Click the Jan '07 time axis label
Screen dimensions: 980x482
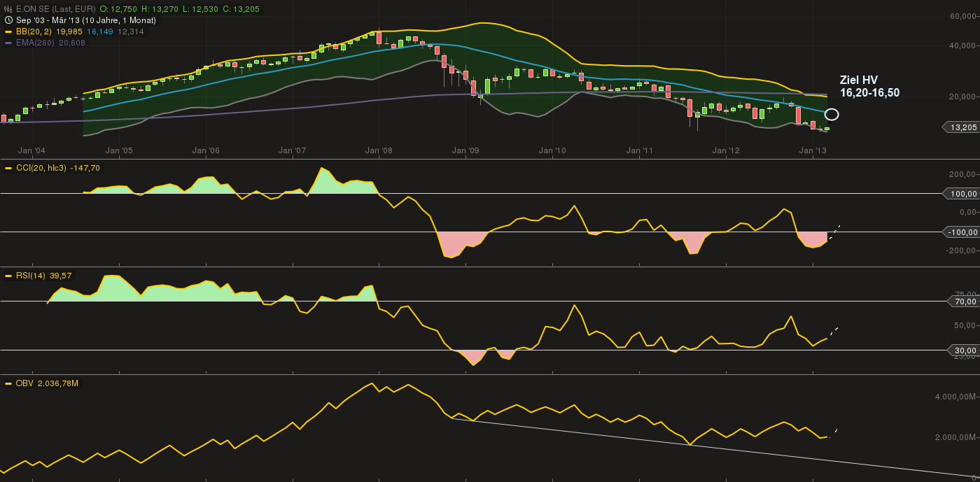pos(292,150)
